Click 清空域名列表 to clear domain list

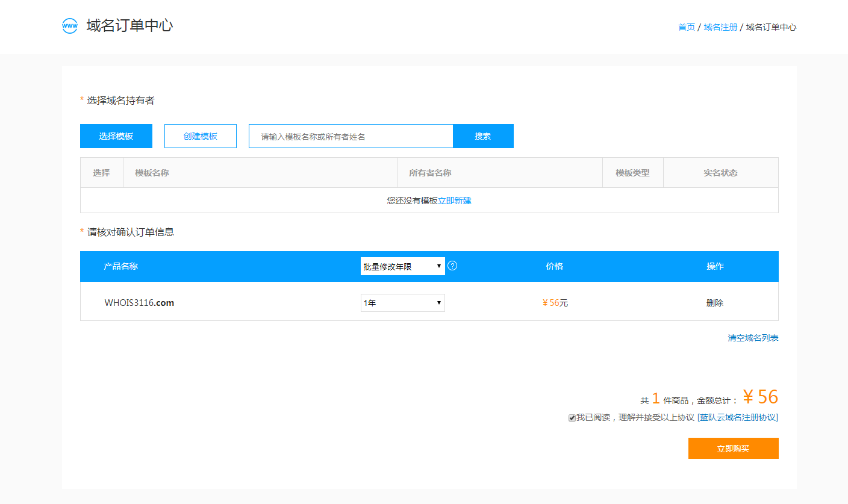752,337
